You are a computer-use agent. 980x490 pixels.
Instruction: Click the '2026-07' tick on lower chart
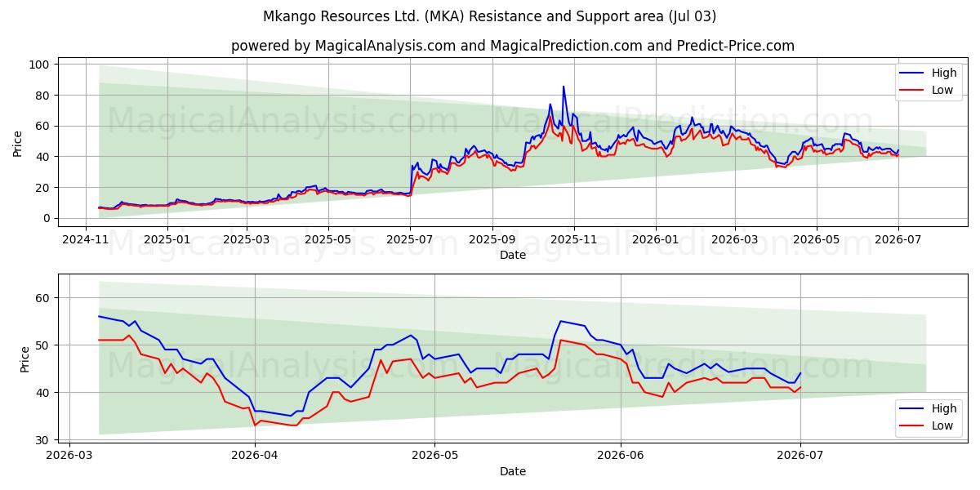click(x=800, y=455)
